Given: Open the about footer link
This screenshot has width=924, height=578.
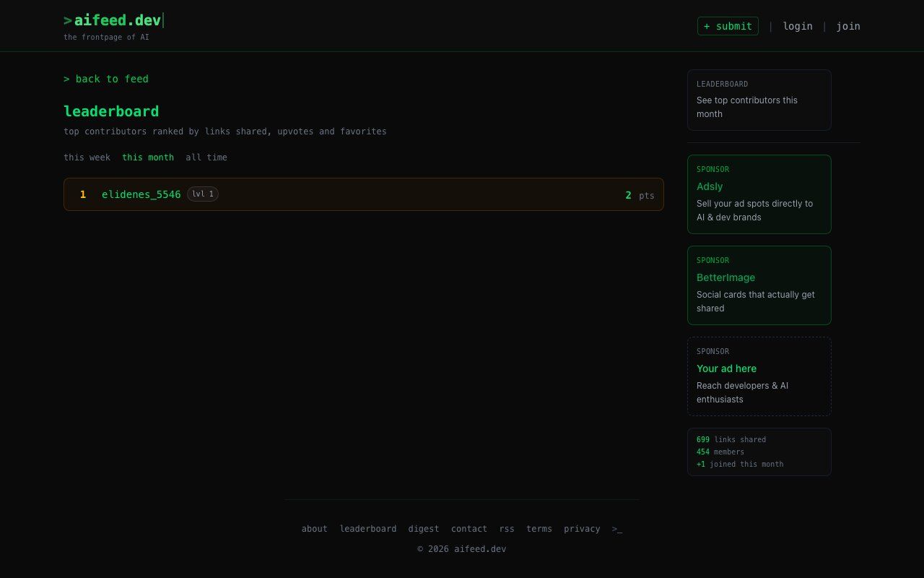Looking at the screenshot, I should click(315, 529).
